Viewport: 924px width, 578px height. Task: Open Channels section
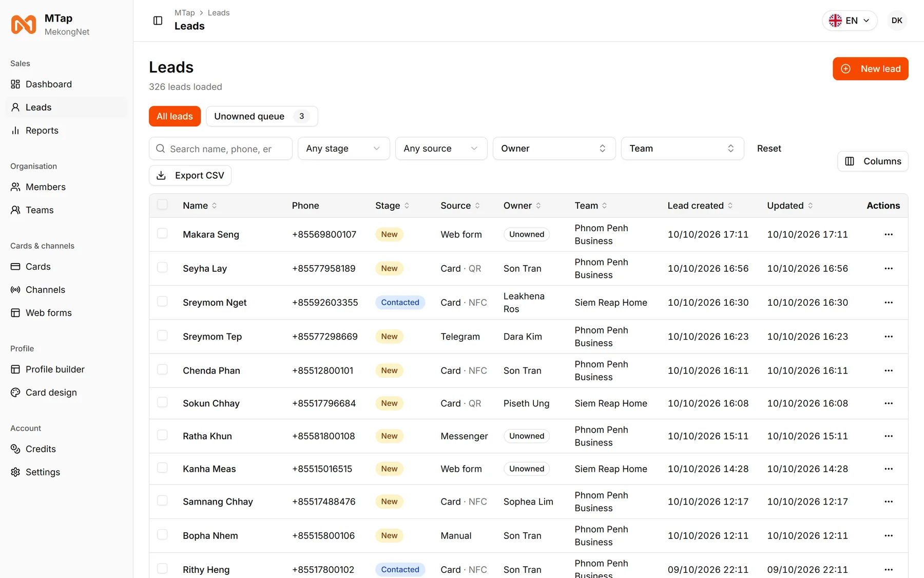point(67,290)
